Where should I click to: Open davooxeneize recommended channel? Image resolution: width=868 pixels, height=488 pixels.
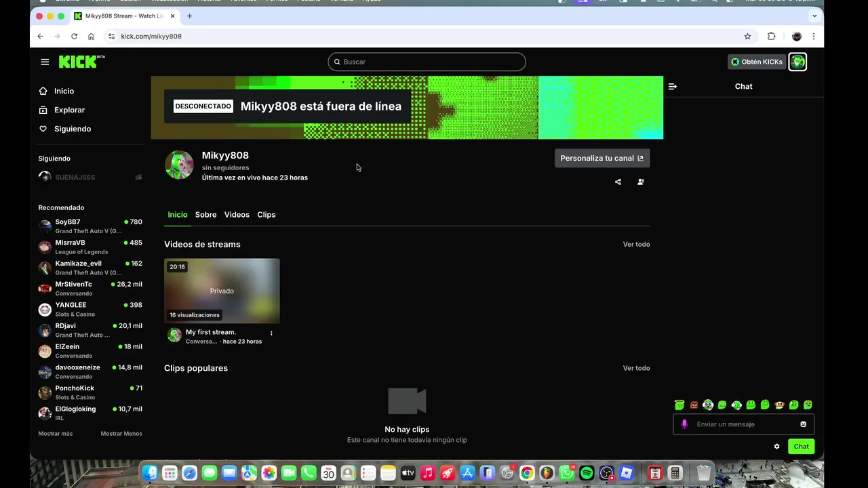coord(91,372)
